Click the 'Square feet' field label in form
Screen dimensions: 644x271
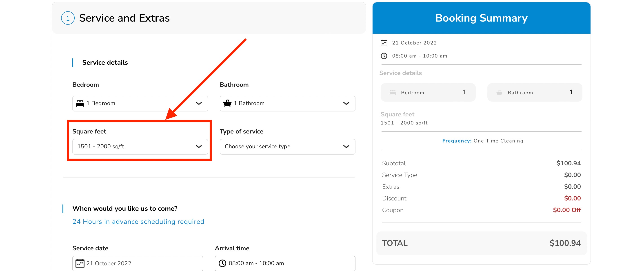(x=89, y=131)
